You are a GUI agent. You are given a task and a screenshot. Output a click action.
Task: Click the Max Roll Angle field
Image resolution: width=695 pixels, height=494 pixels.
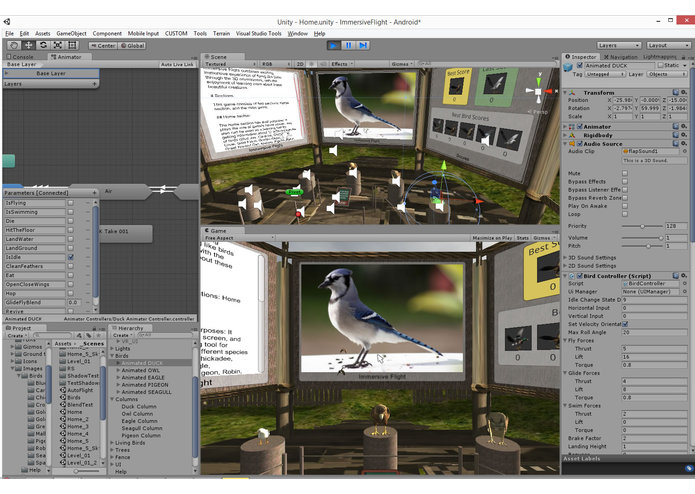point(655,332)
